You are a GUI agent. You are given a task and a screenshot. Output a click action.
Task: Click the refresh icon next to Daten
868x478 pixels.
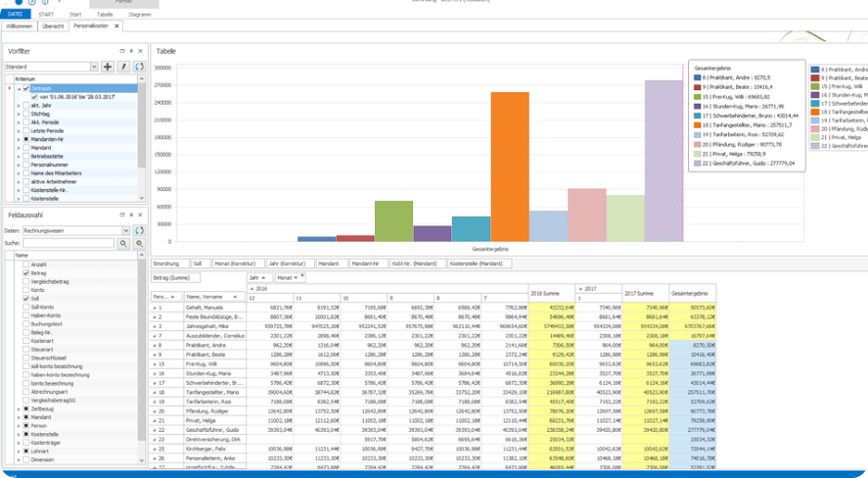coord(139,231)
